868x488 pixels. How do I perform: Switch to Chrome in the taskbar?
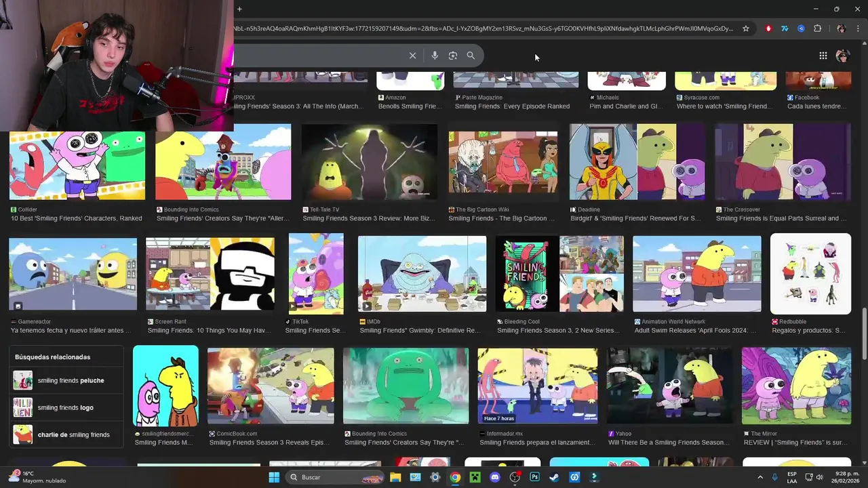[x=455, y=477]
